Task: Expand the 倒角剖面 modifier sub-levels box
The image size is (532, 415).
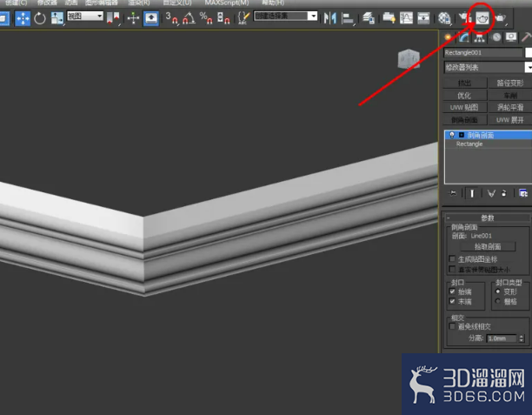Action: 461,135
